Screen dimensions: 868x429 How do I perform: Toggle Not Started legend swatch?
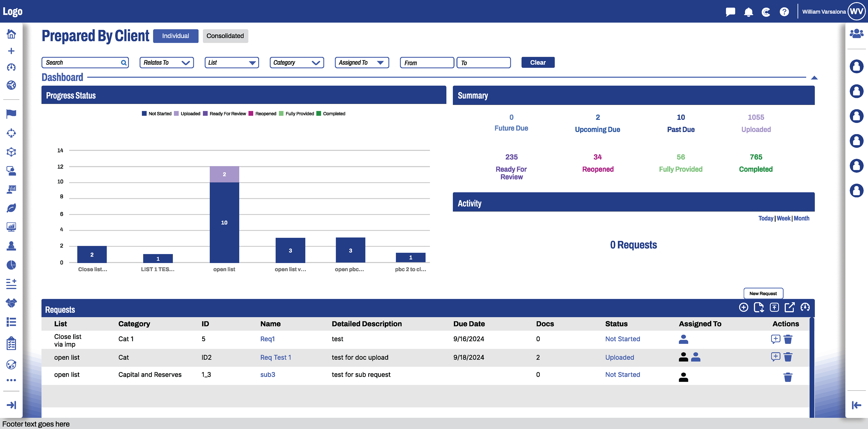144,113
